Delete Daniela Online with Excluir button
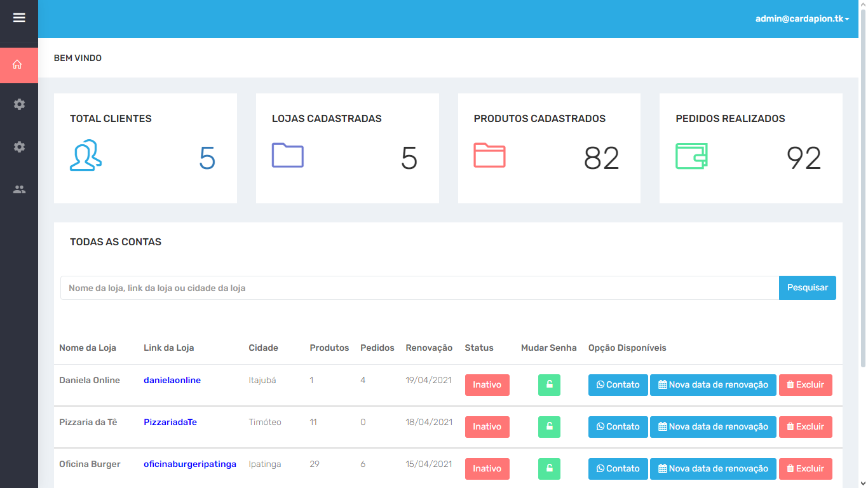Screen dimensions: 868x488 pos(805,385)
